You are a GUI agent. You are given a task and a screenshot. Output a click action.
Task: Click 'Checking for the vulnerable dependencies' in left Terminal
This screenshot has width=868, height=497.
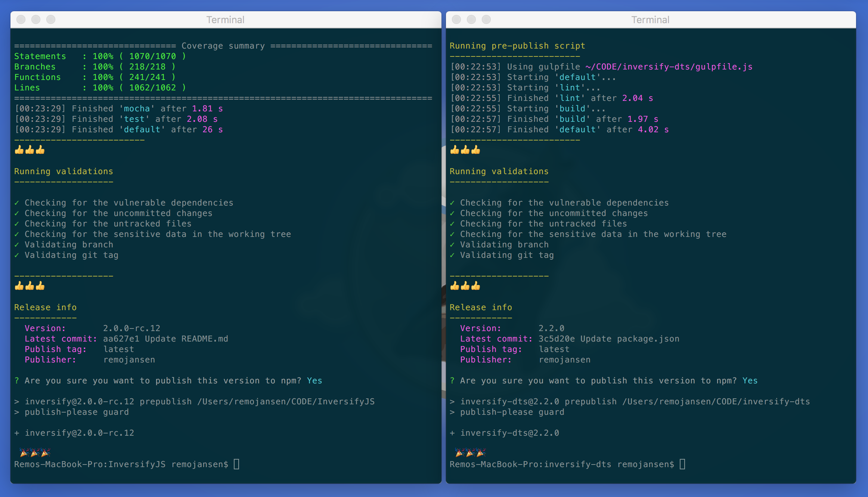[124, 203]
